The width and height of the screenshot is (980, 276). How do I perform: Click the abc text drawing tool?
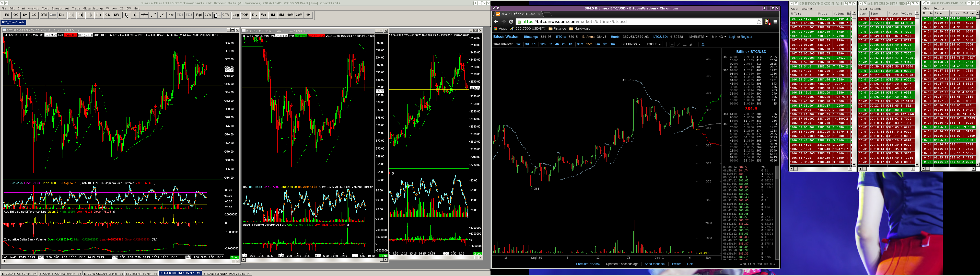[171, 15]
